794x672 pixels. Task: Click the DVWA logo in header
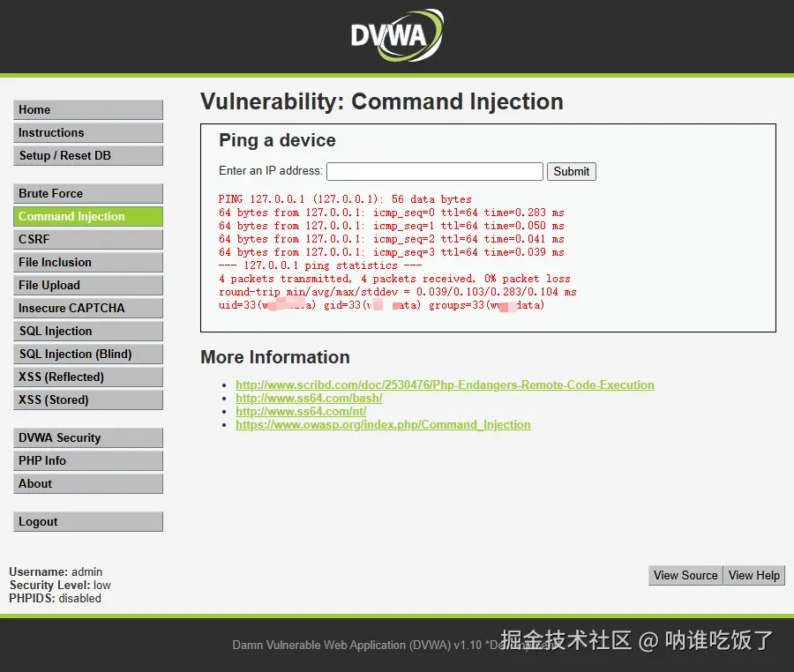[x=397, y=35]
